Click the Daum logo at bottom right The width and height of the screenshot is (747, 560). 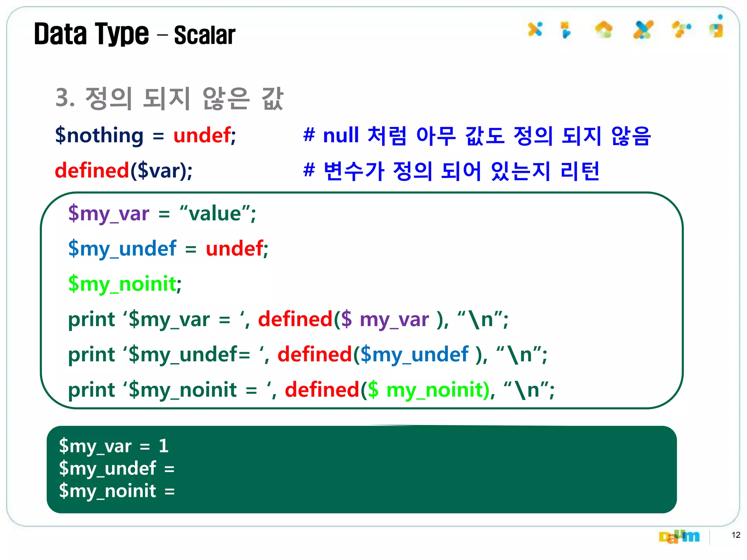pyautogui.click(x=680, y=537)
